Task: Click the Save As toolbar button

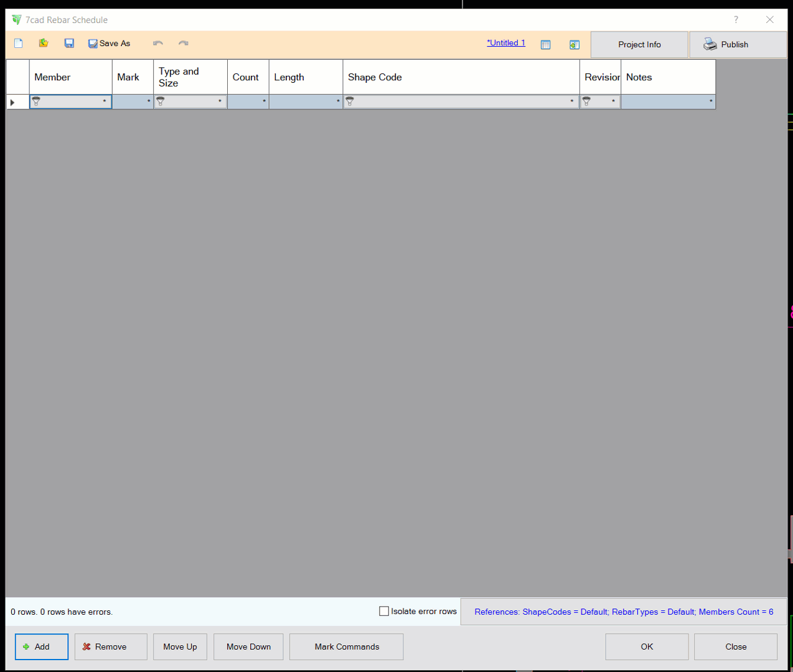Action: click(110, 44)
